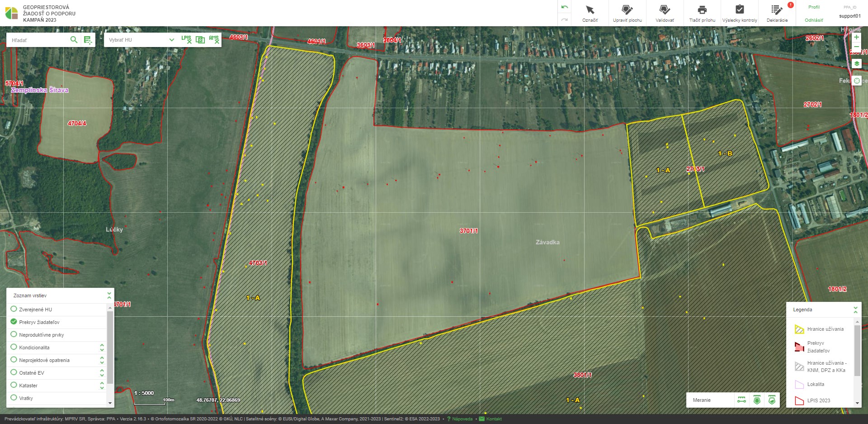Viewport: 868px width, 424px height.
Task: Open Výsledky kontroly results
Action: pyautogui.click(x=740, y=13)
